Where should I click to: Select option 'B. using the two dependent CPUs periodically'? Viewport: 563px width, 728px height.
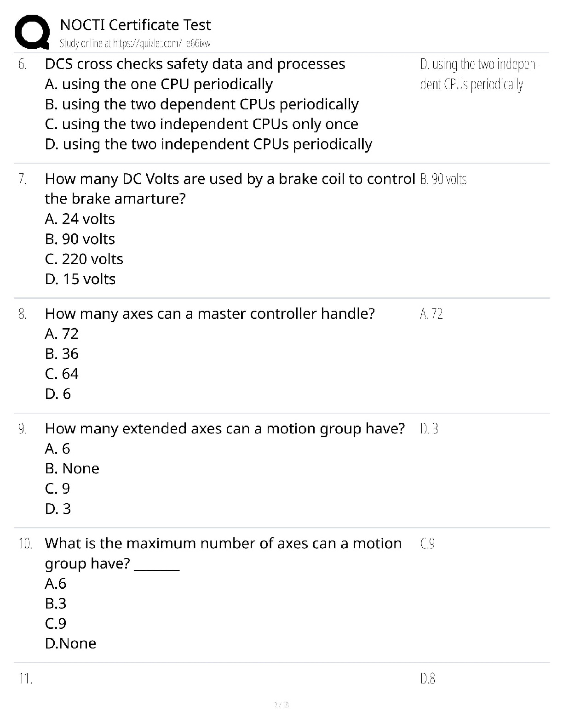(x=201, y=104)
